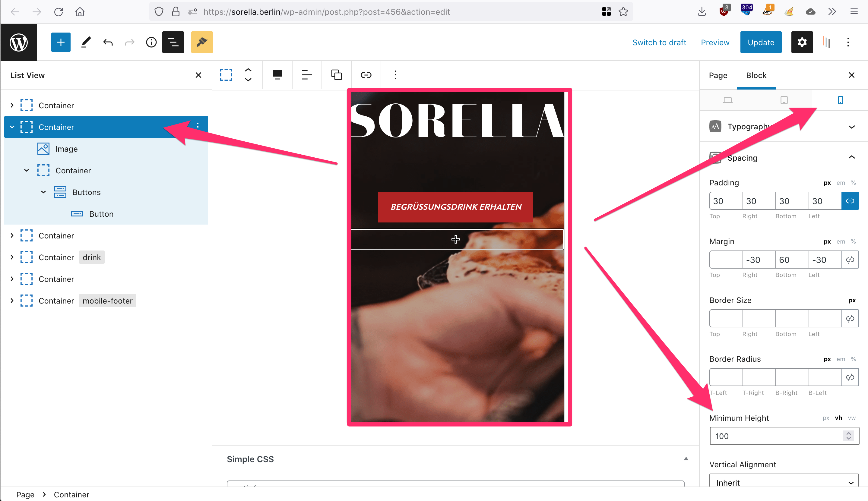Switch to tablet device preview icon
The height and width of the screenshot is (501, 868).
pos(784,100)
